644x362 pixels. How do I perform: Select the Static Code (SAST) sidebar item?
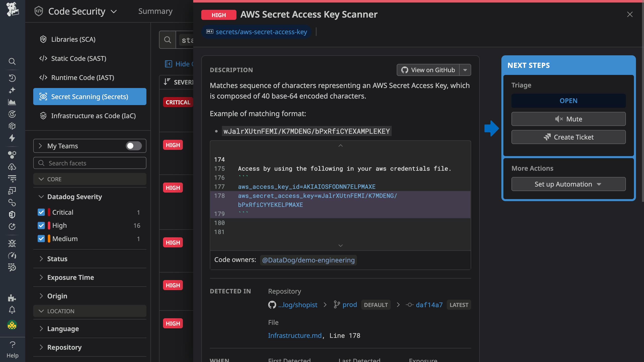pyautogui.click(x=78, y=58)
